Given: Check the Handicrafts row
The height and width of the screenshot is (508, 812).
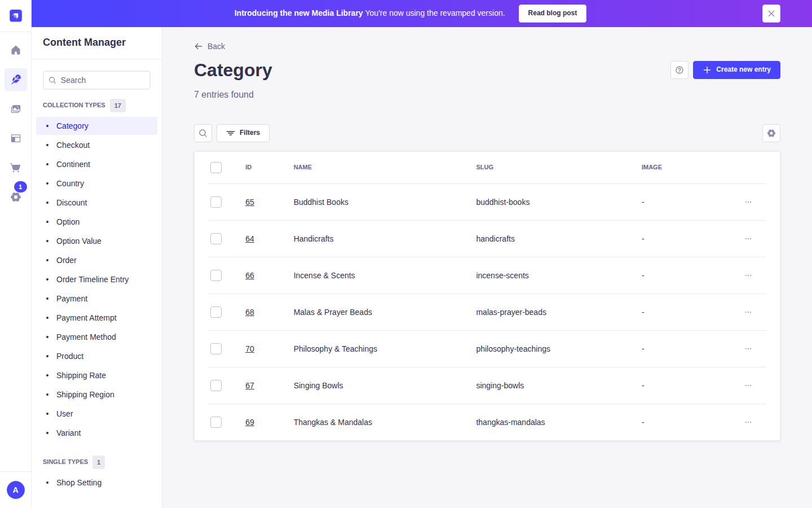Looking at the screenshot, I should [x=216, y=239].
